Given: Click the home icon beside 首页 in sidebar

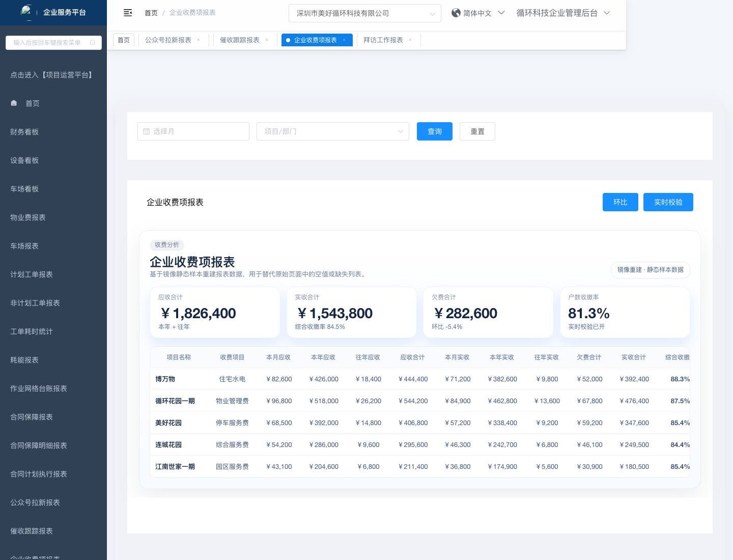Looking at the screenshot, I should click(14, 103).
